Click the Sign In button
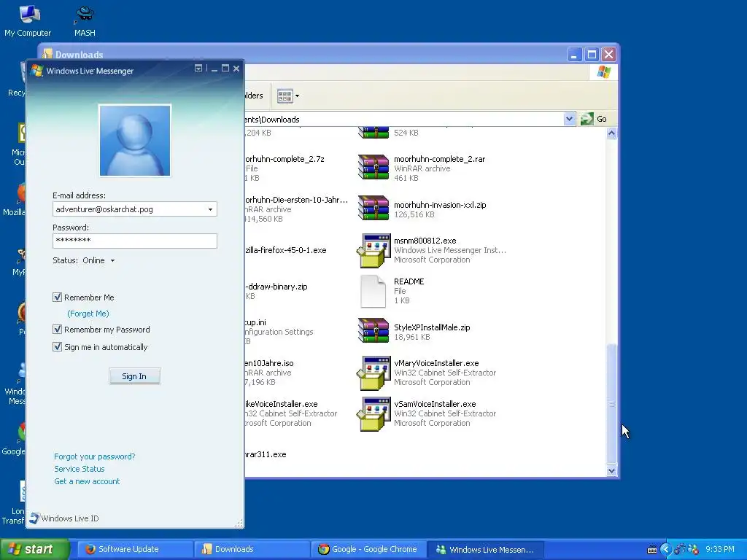Image resolution: width=747 pixels, height=560 pixels. [134, 376]
